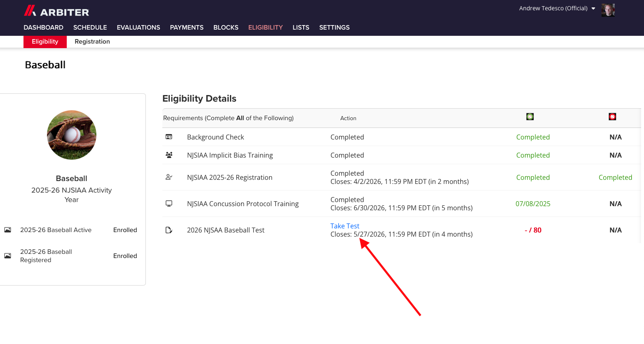Screen dimensions: 644x344
Task: Go to the Schedule menu
Action: coord(90,28)
